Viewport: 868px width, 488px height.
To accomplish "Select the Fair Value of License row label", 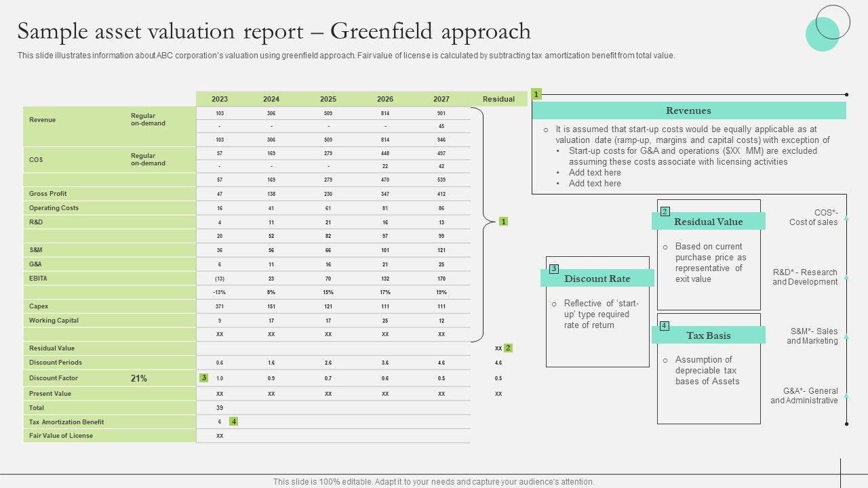I will pyautogui.click(x=61, y=436).
